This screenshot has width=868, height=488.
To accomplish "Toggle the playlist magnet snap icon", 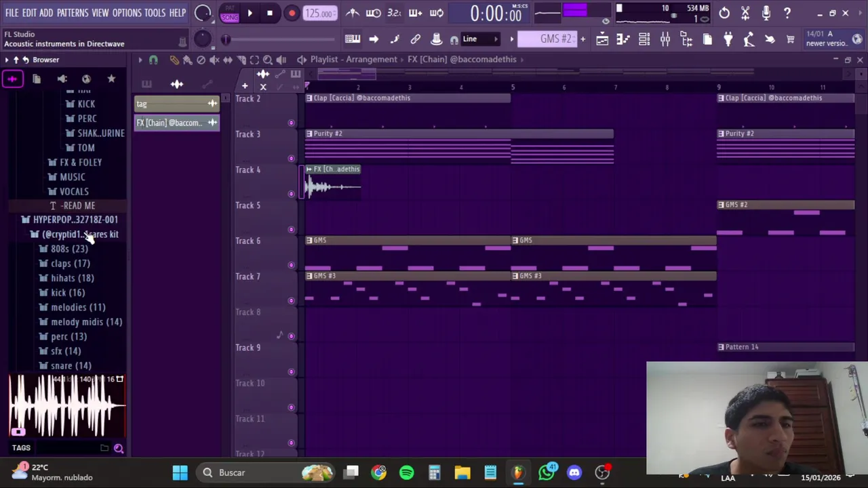I will coord(153,60).
